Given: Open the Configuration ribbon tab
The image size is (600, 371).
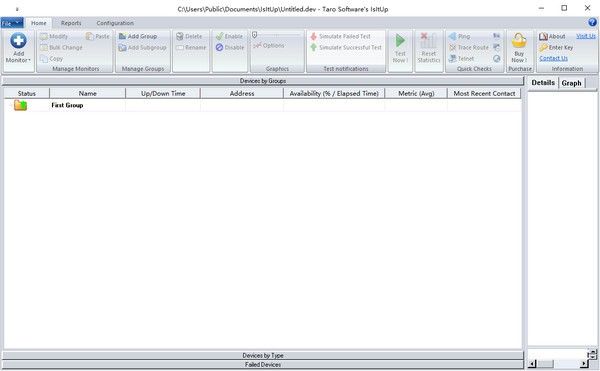Looking at the screenshot, I should tap(115, 23).
